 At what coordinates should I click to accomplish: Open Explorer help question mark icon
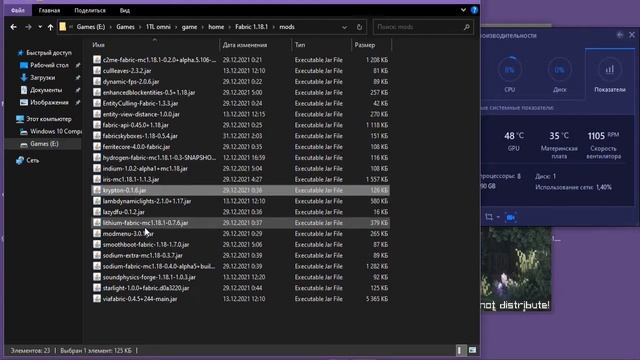[x=474, y=10]
